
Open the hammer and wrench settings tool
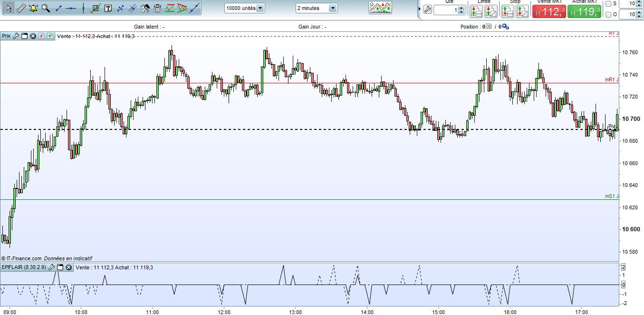coord(145,8)
